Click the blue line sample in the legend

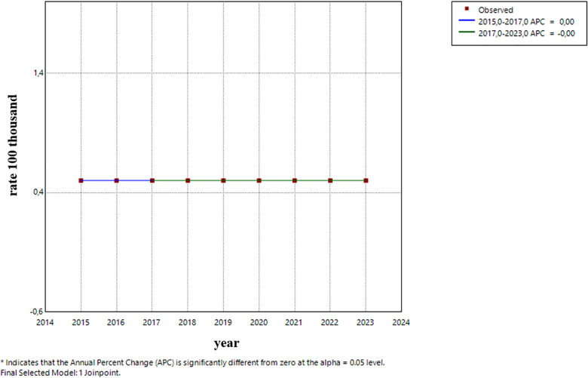tap(467, 20)
